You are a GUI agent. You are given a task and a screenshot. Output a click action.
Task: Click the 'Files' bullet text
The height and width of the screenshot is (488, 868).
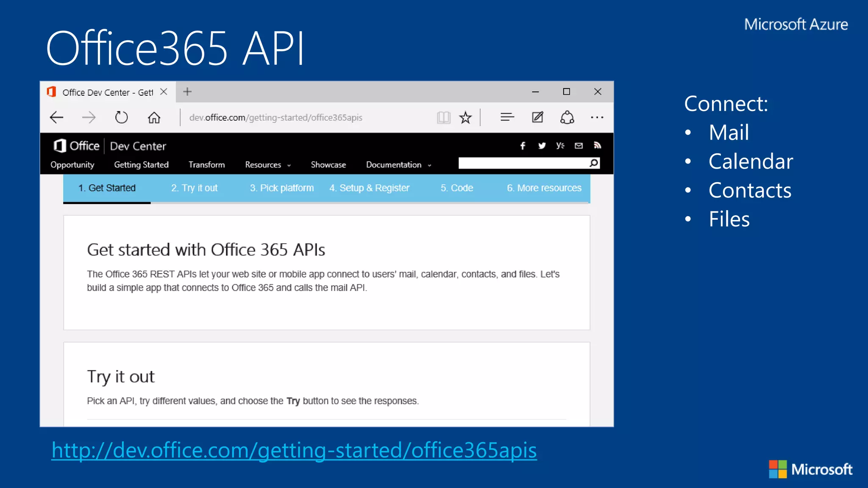click(x=729, y=219)
